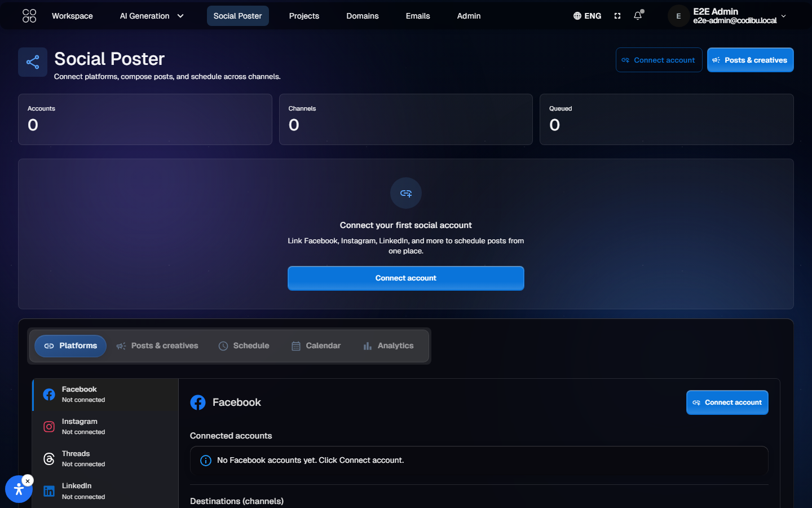Open the Analytics tab
The image size is (812, 508).
(x=389, y=346)
